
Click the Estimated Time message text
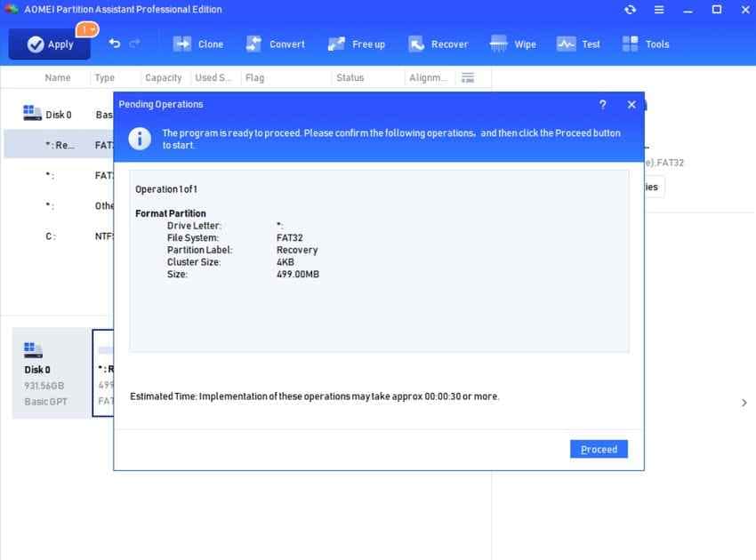pyautogui.click(x=315, y=396)
